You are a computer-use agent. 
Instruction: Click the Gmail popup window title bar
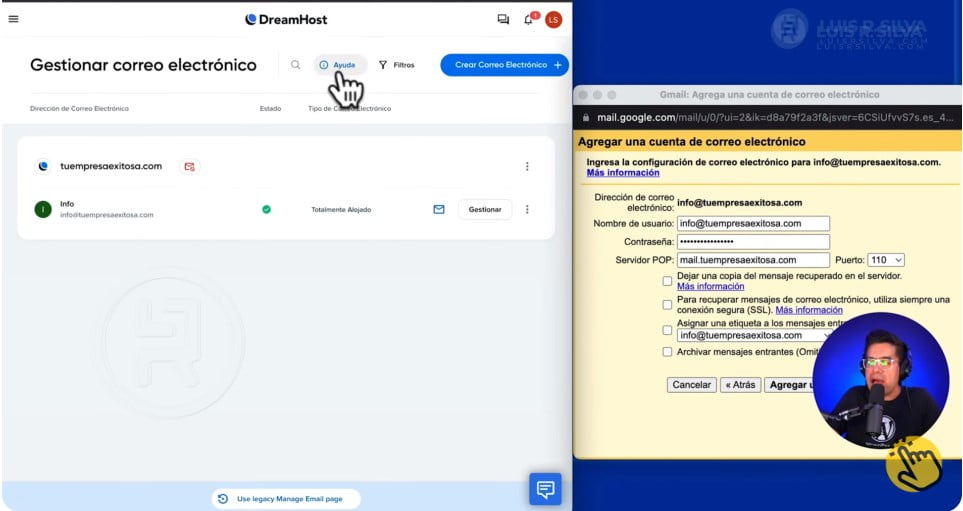(x=769, y=95)
